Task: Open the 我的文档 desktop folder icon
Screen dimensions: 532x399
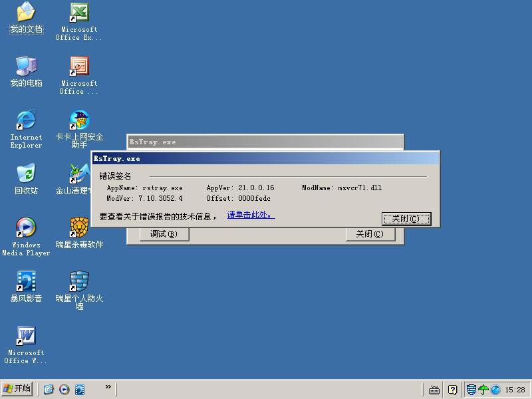Action: (26, 13)
